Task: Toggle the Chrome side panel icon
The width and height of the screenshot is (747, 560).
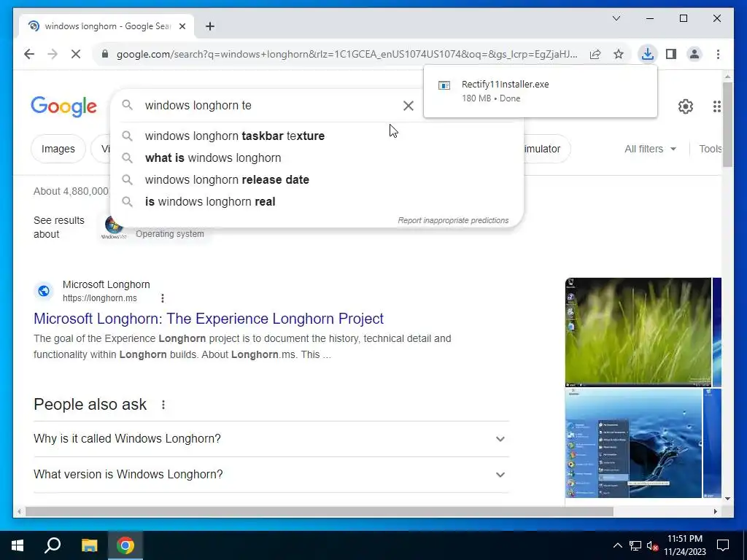Action: click(x=671, y=54)
